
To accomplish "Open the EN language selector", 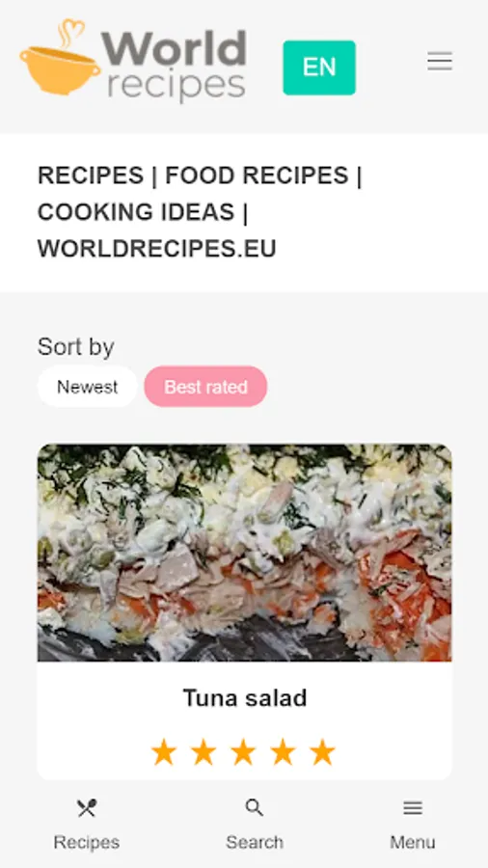I will (x=319, y=68).
